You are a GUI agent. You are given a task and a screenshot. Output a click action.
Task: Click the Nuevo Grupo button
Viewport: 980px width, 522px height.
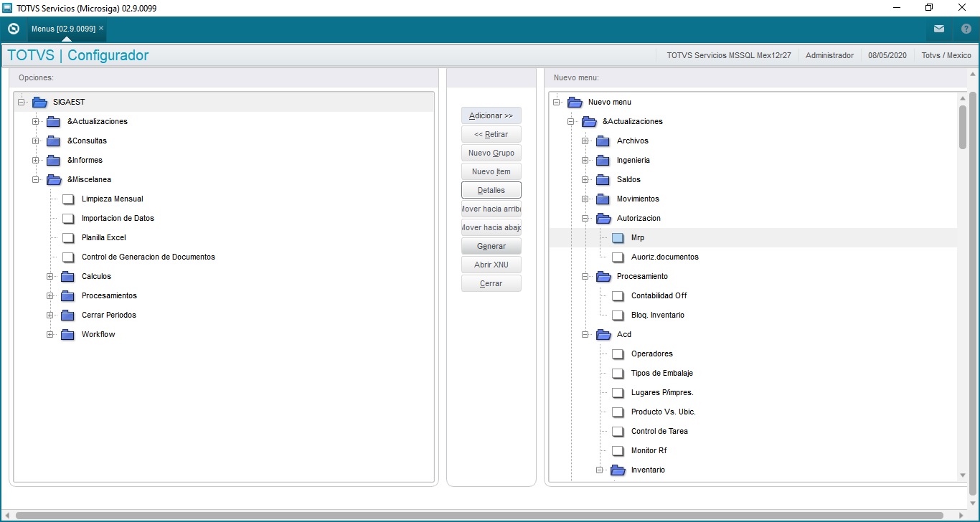(x=491, y=153)
